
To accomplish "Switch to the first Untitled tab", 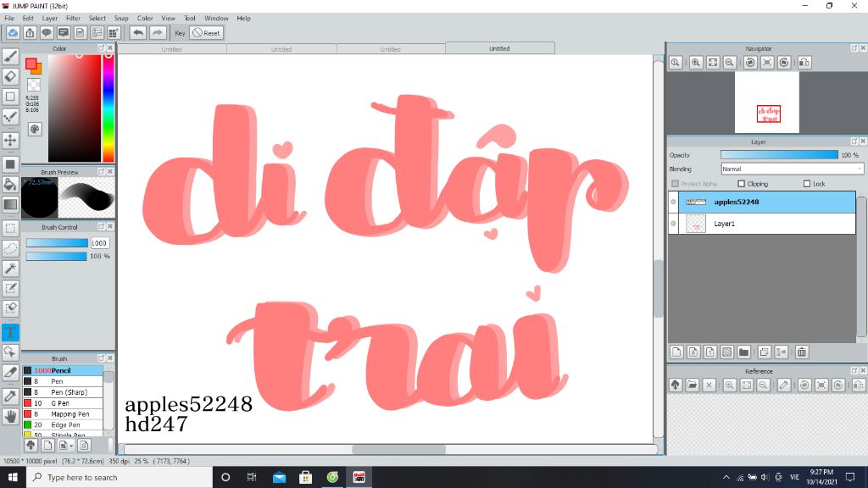I will point(171,49).
